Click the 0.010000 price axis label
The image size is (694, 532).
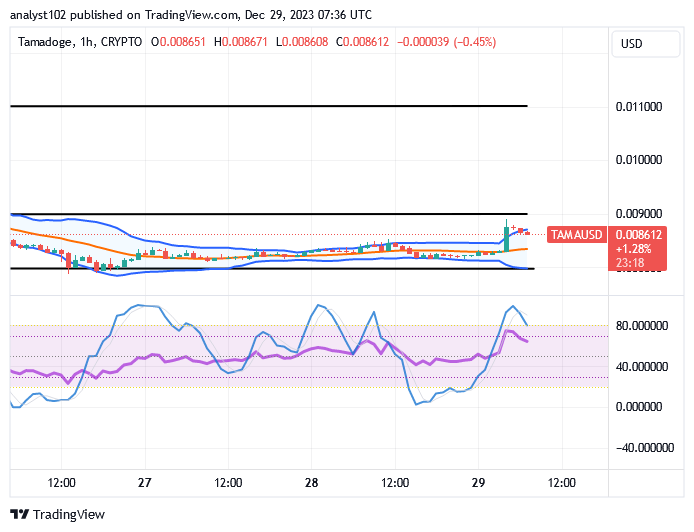[639, 160]
